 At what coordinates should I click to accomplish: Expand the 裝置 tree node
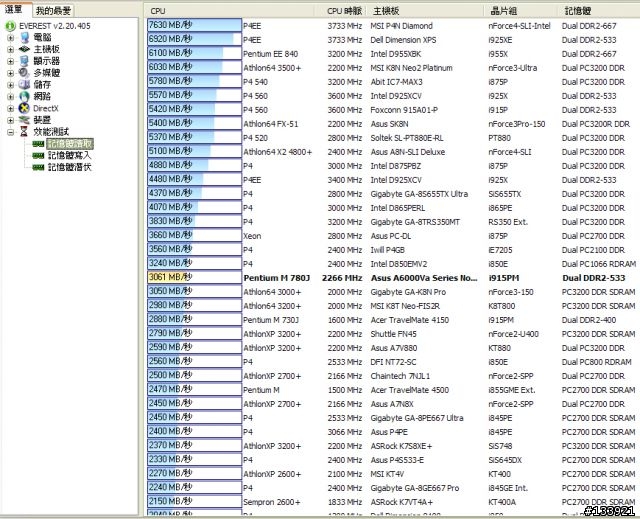pyautogui.click(x=10, y=120)
